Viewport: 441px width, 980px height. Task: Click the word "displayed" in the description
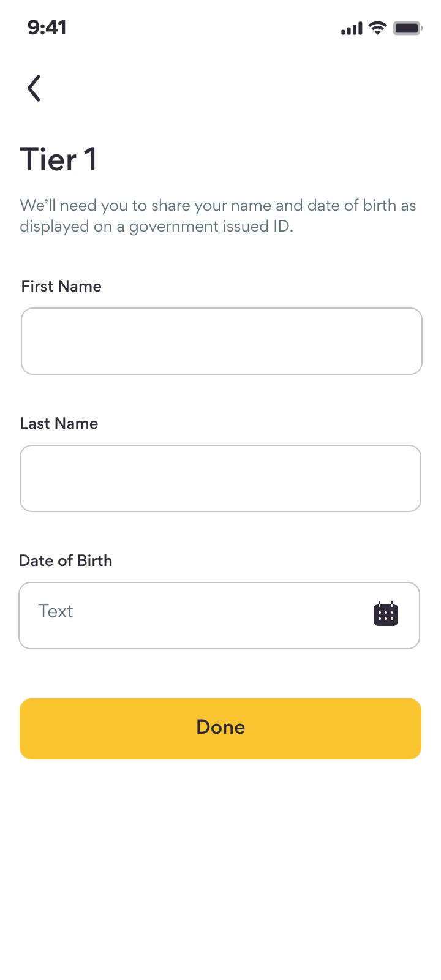point(54,226)
